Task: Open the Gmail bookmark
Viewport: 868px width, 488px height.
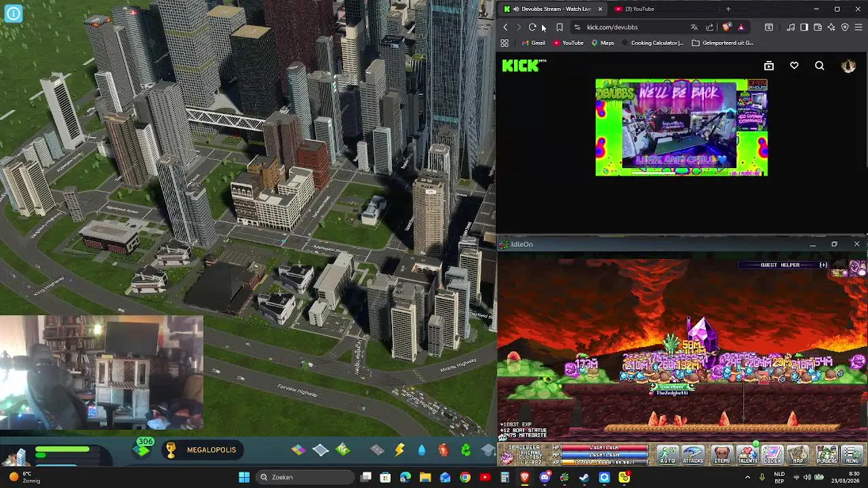Action: pos(533,43)
